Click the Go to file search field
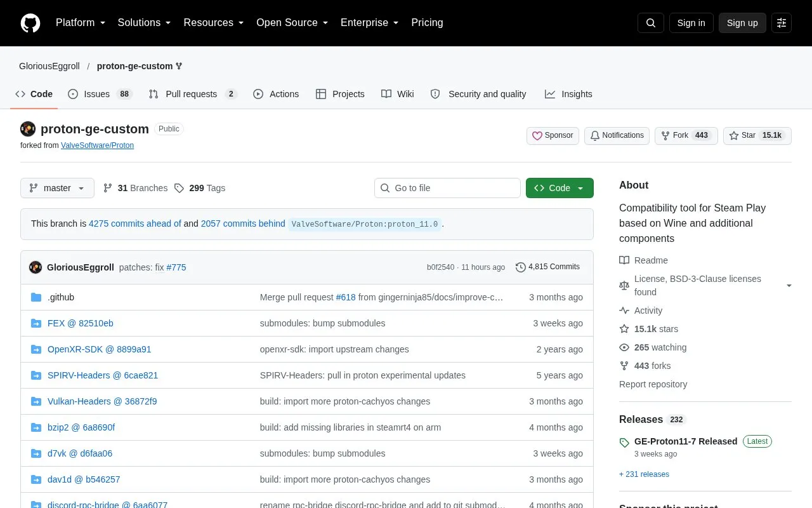812x508 pixels. pyautogui.click(x=447, y=188)
